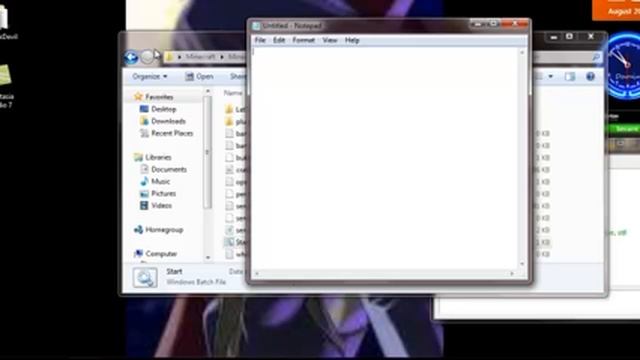
Task: Click the Documents library icon
Action: click(144, 169)
